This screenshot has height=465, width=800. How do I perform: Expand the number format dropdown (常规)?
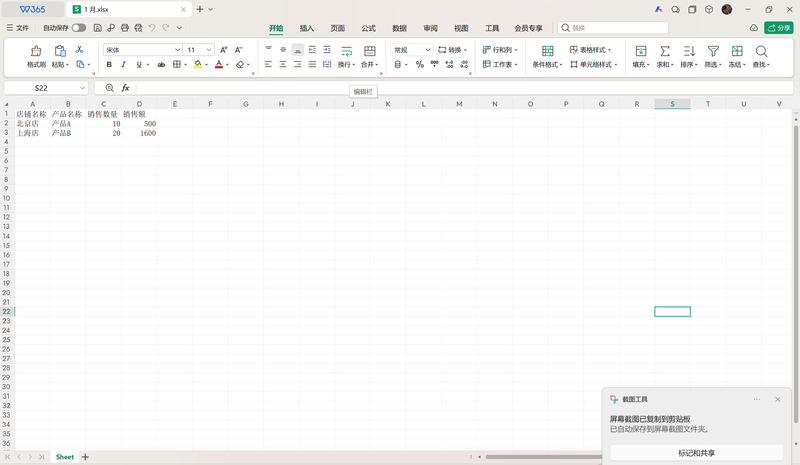[x=428, y=50]
